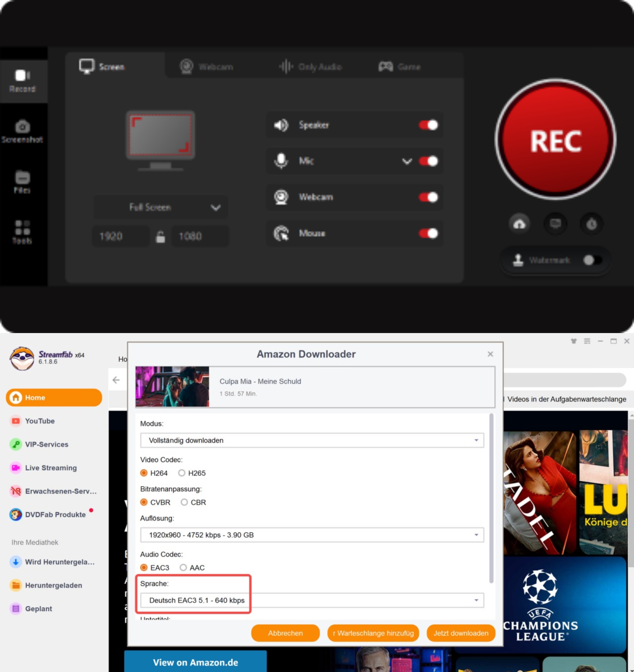The width and height of the screenshot is (634, 672).
Task: Turn off the Speaker toggle
Action: pyautogui.click(x=428, y=125)
